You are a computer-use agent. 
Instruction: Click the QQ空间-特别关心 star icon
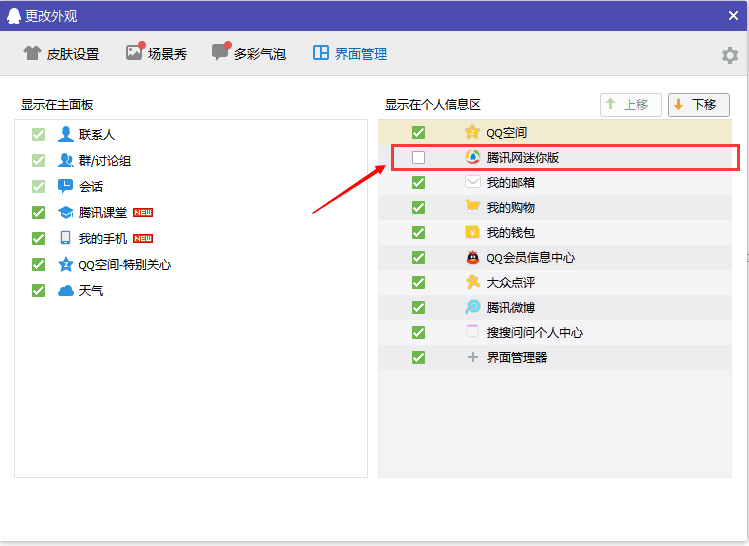65,264
